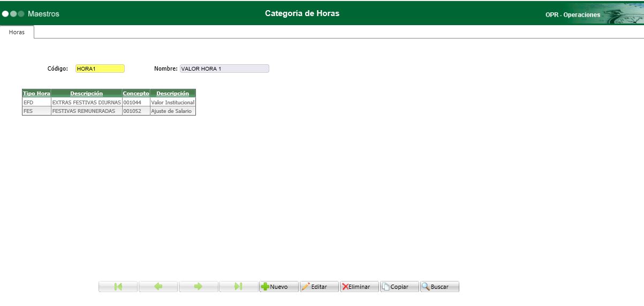Image resolution: width=644 pixels, height=306 pixels.
Task: Select the EFD cell
Action: (x=36, y=102)
